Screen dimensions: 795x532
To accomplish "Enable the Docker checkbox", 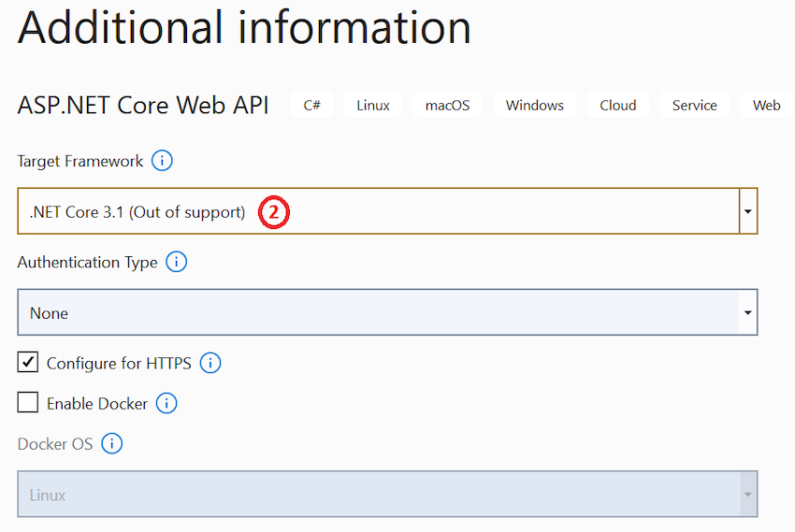I will click(x=28, y=404).
